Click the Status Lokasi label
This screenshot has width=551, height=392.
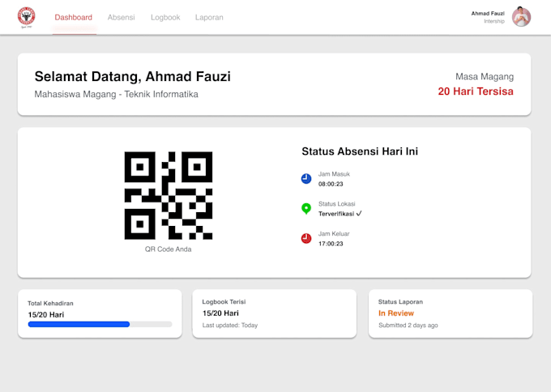[x=336, y=204]
